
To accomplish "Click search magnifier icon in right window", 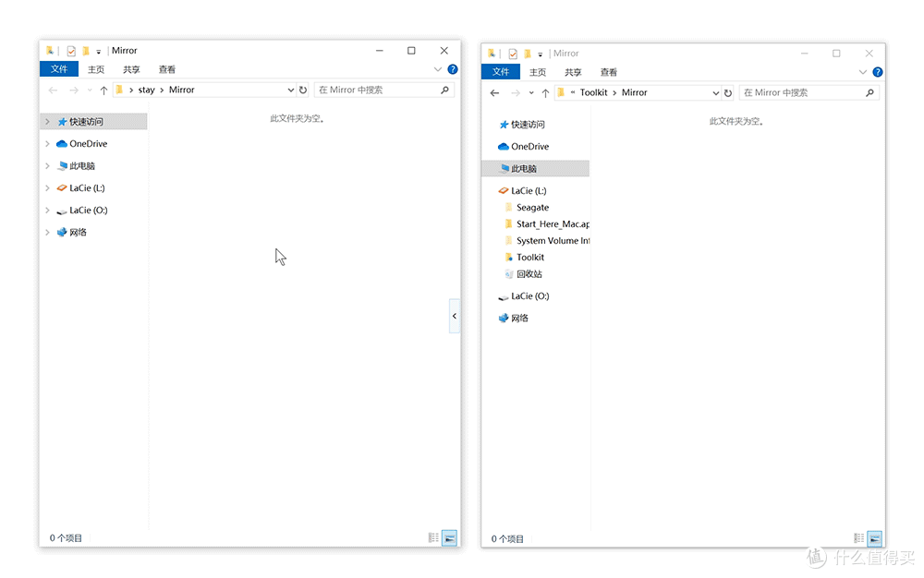I will (x=869, y=93).
